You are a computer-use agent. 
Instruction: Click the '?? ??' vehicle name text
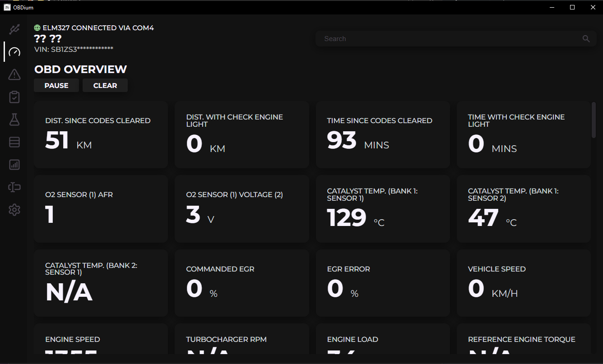click(x=48, y=39)
